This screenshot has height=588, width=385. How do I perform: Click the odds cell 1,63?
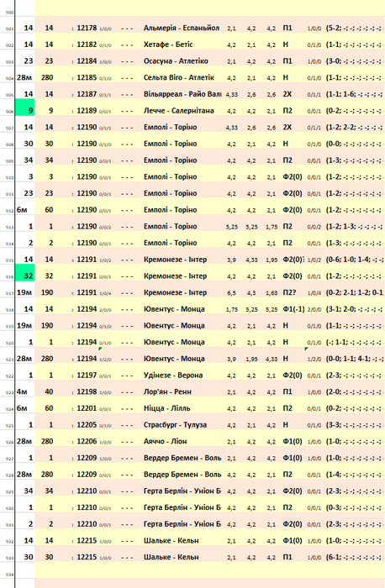point(272,293)
